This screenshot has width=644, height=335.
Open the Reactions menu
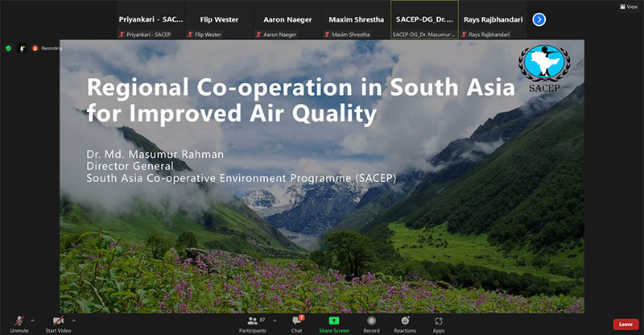tap(405, 325)
